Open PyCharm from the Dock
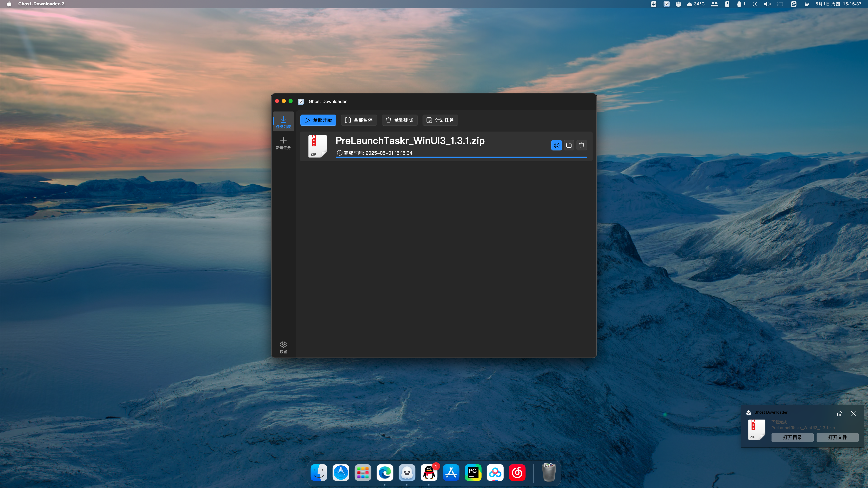868x488 pixels. (x=473, y=472)
